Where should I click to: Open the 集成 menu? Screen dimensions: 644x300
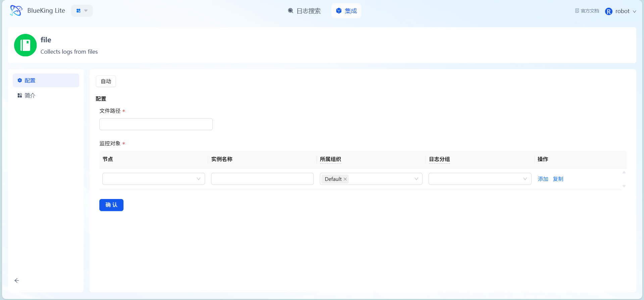coord(346,11)
